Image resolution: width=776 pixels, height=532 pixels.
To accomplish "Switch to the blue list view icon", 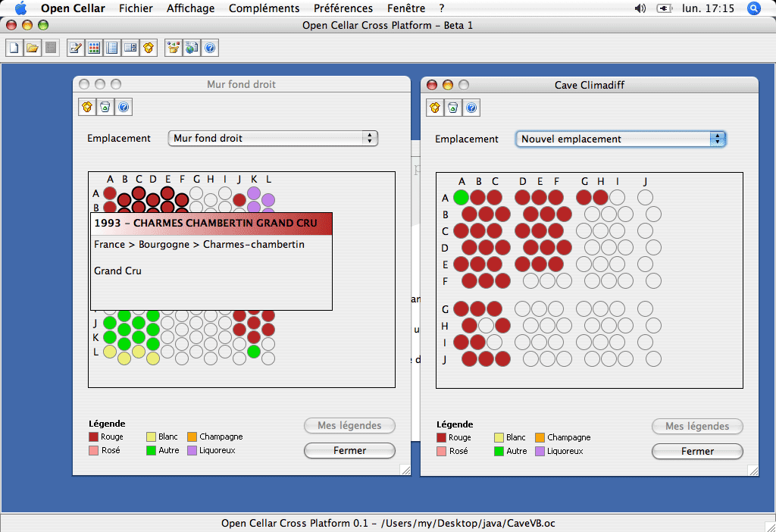I will [112, 48].
